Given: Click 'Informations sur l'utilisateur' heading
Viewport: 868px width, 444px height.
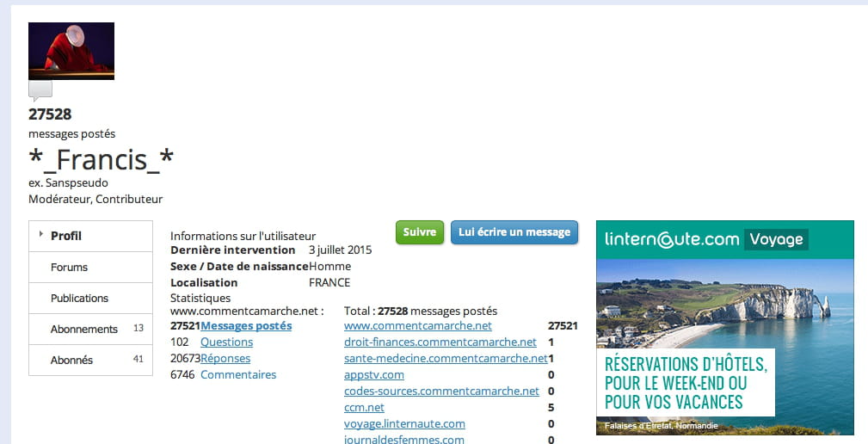Looking at the screenshot, I should click(x=243, y=236).
